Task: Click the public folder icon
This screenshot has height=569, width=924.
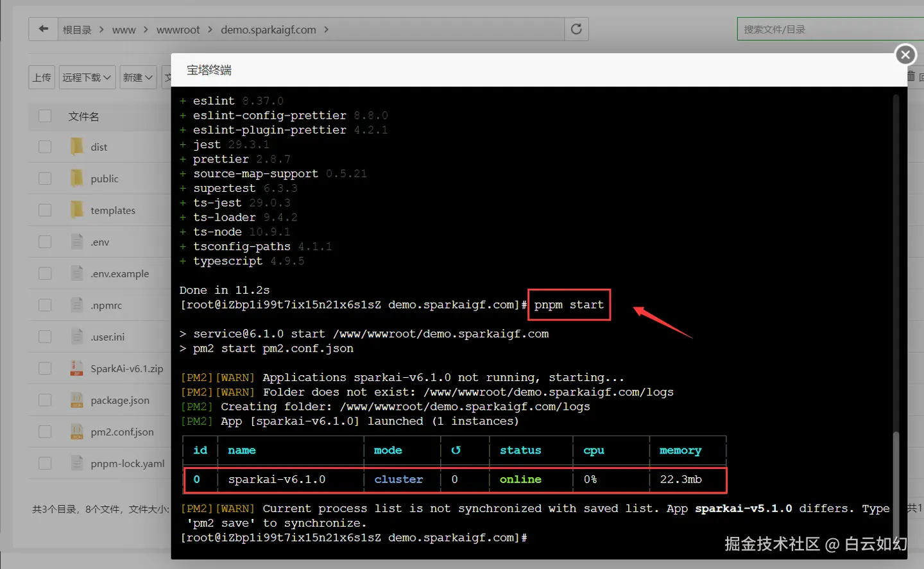Action: [77, 178]
